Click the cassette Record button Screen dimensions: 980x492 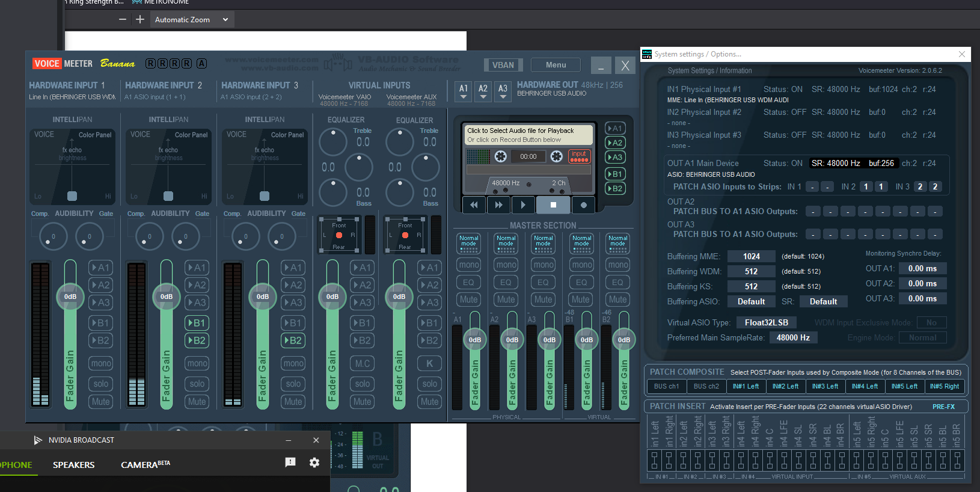click(x=583, y=205)
